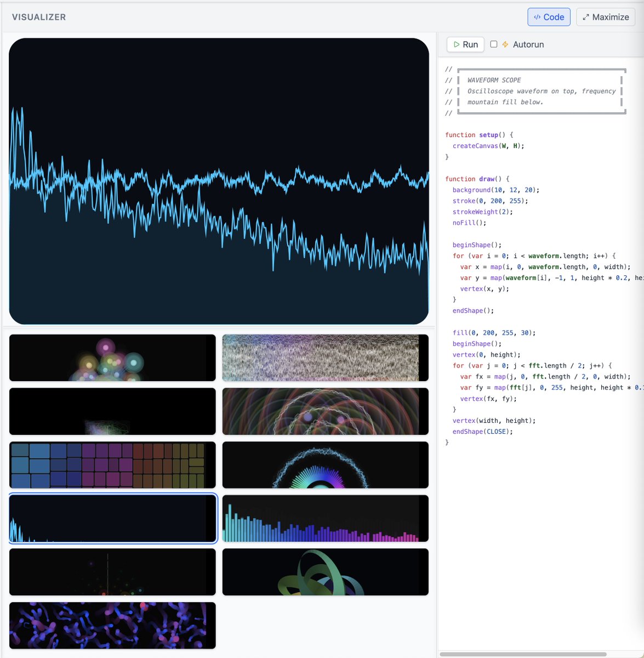Screen dimensions: 644x658
Task: Select the gray noise spectrogram thumbnail
Action: [x=326, y=358]
